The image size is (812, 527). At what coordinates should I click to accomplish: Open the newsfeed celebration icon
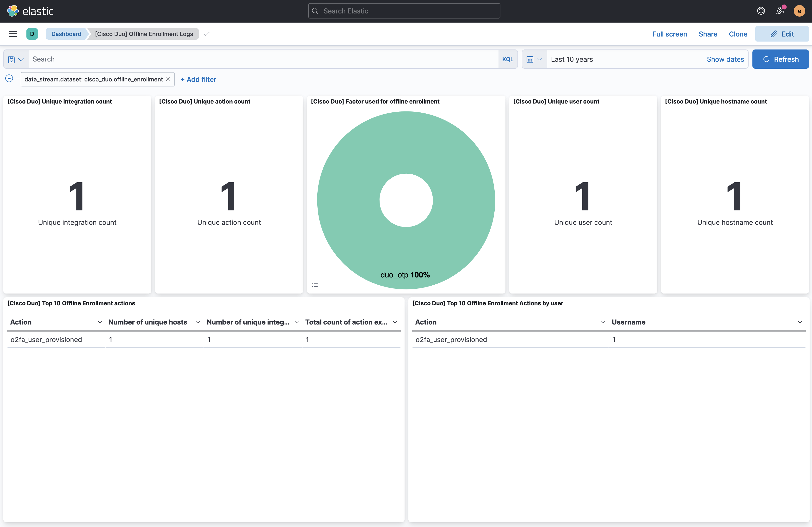[x=780, y=11]
